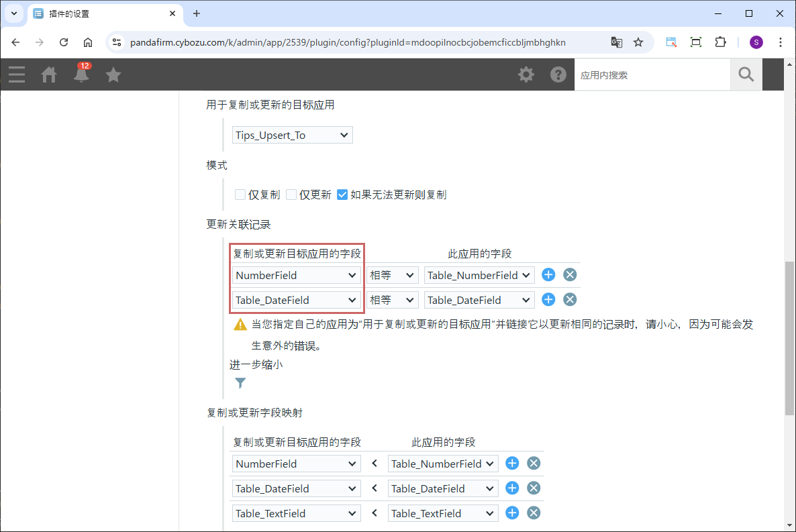Open Table_TextField dropdown under 此应用的字段

tap(443, 513)
